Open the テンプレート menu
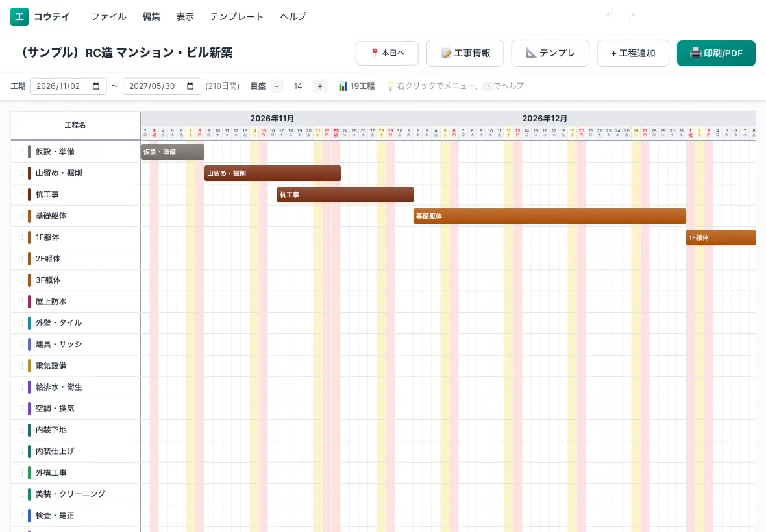 236,17
